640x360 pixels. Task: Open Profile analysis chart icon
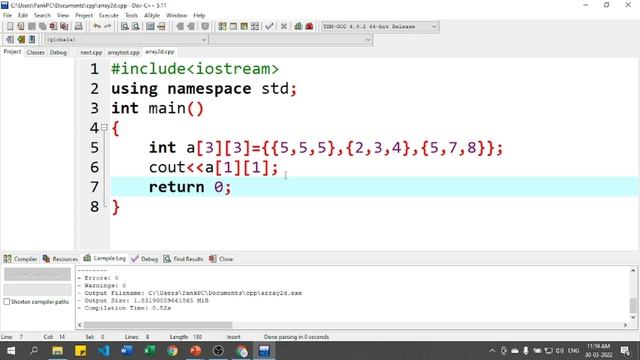click(x=298, y=27)
